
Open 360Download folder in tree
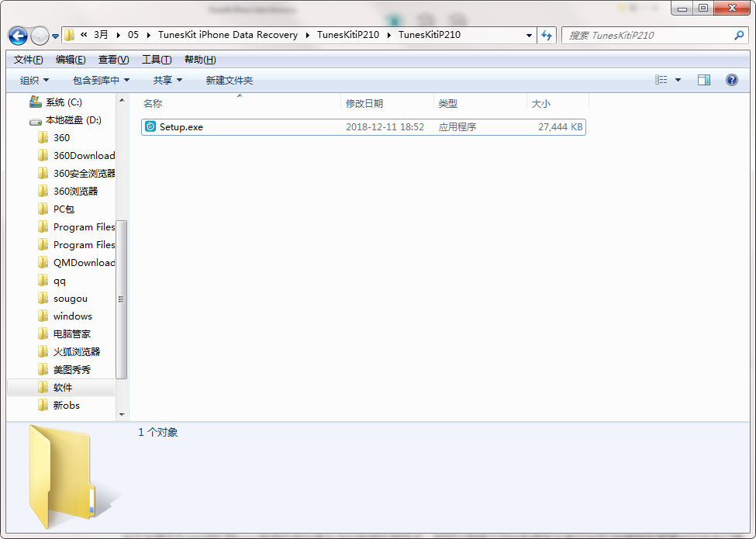pos(84,156)
